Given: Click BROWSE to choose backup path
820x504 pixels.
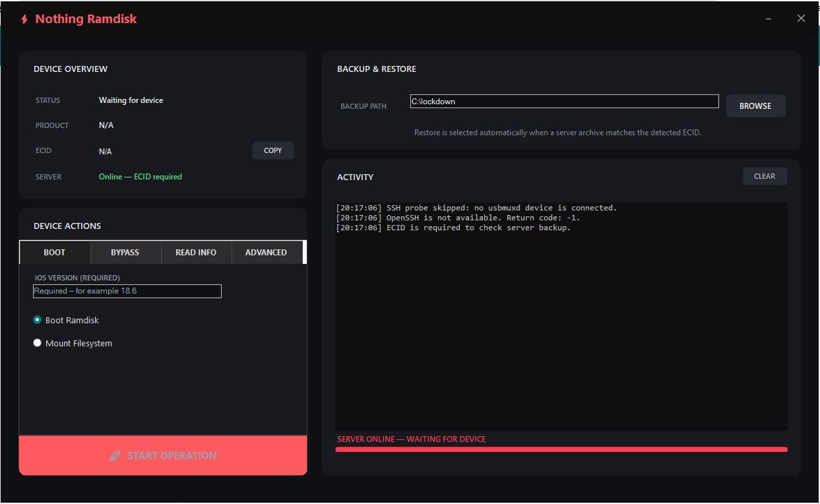Looking at the screenshot, I should (755, 106).
